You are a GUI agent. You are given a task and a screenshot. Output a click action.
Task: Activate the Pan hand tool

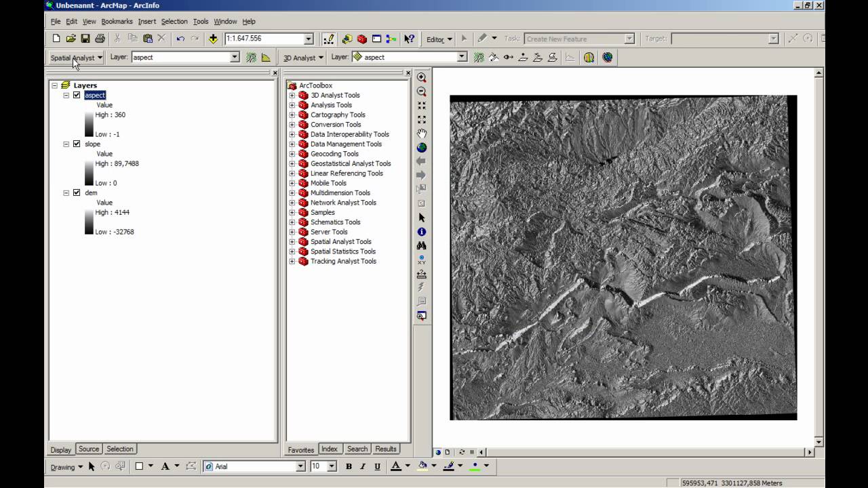tap(422, 134)
